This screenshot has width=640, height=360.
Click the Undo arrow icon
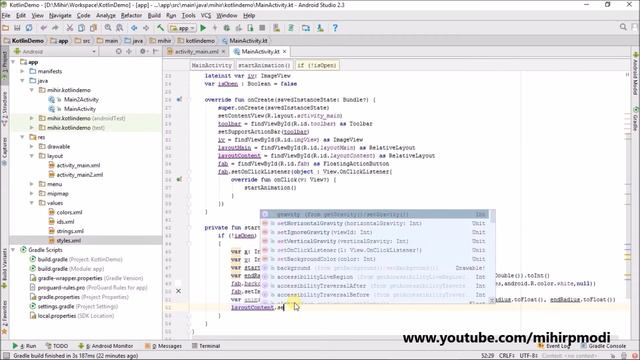coord(43,28)
